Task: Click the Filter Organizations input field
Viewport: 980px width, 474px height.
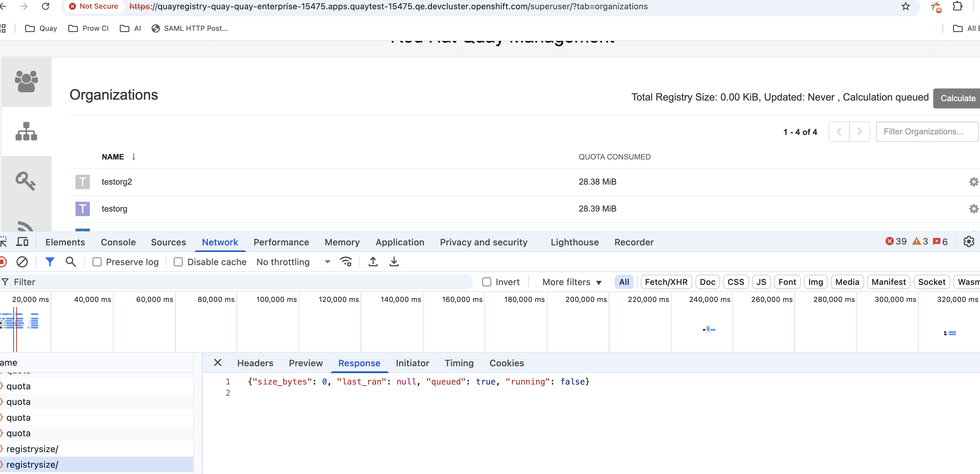Action: click(x=926, y=132)
